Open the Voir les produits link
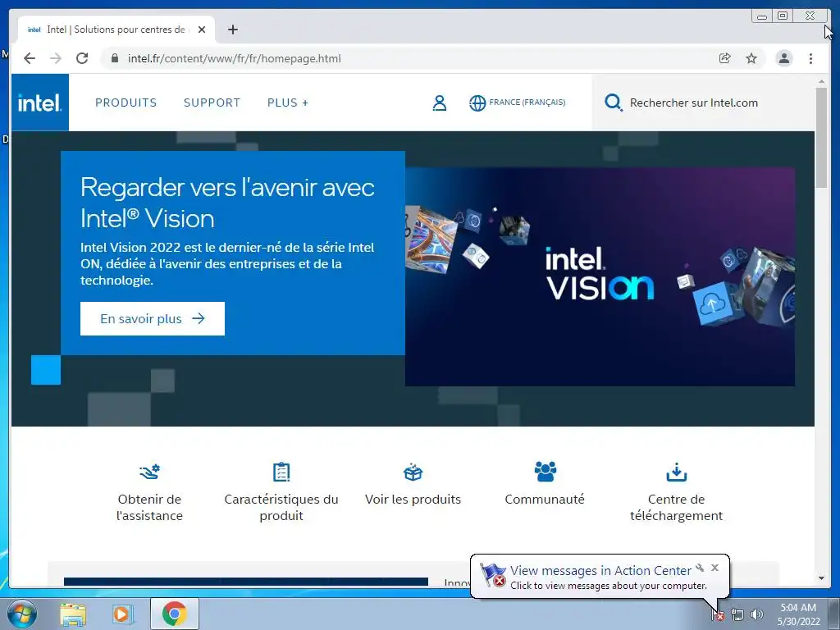 tap(413, 500)
